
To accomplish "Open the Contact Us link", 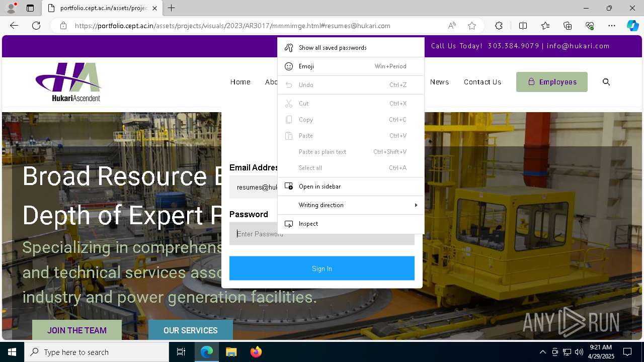I will (x=482, y=82).
